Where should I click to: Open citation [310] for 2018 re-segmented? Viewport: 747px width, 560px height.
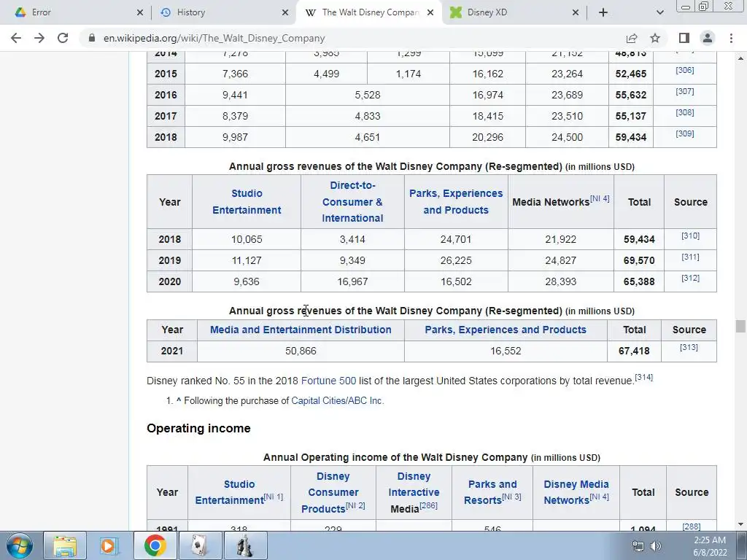690,236
